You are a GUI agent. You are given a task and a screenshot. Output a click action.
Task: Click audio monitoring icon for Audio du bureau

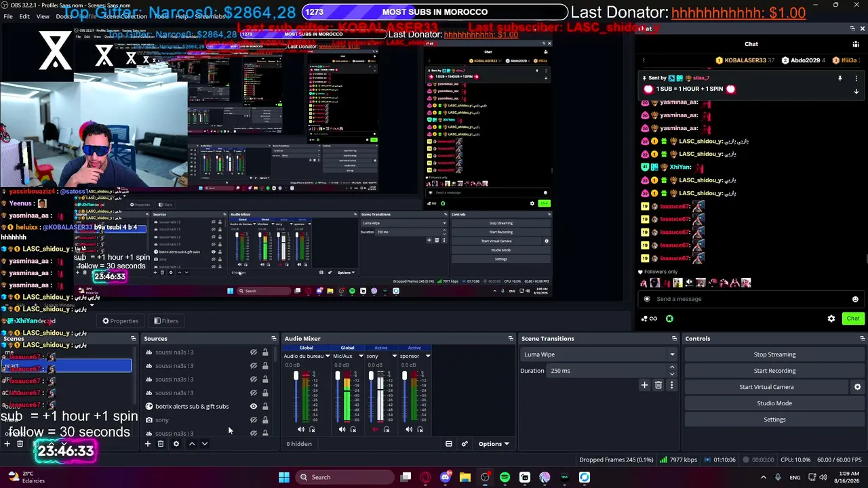point(312,430)
